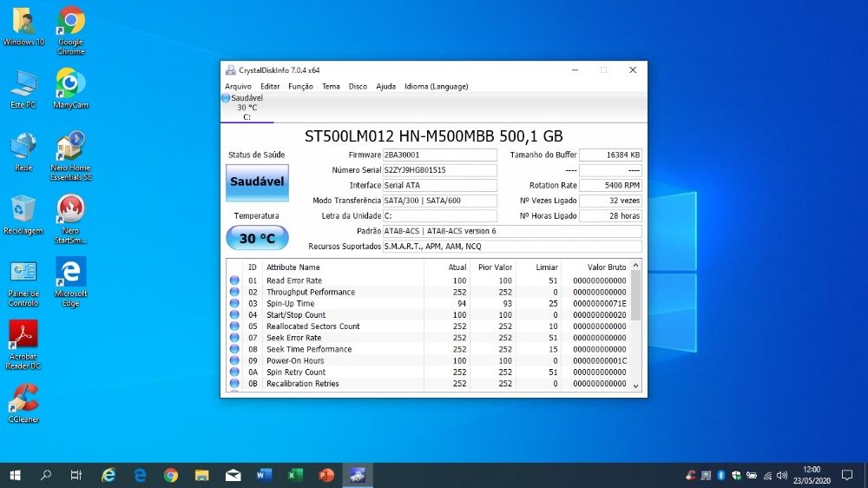Open Task View on the taskbar
Screen dimensions: 868x488
pos(76,475)
